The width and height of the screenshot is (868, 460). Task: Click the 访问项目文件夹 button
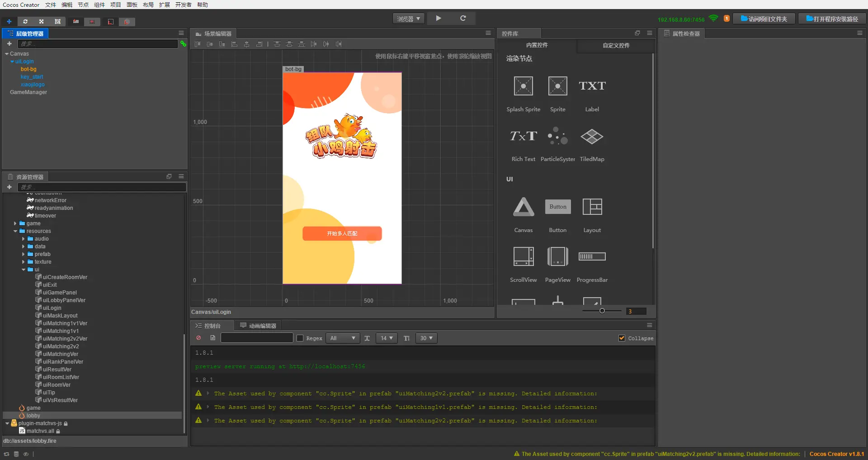click(764, 19)
